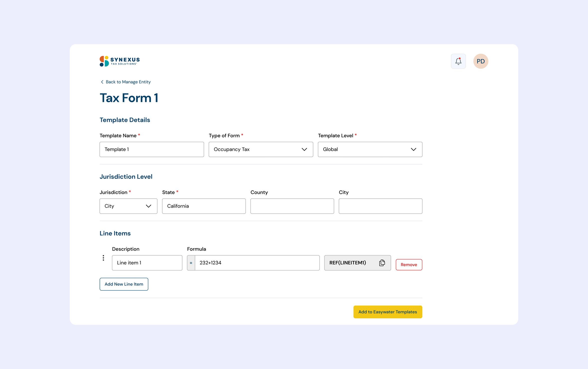Click the PD user avatar
Viewport: 588px width, 369px height.
[x=480, y=61]
